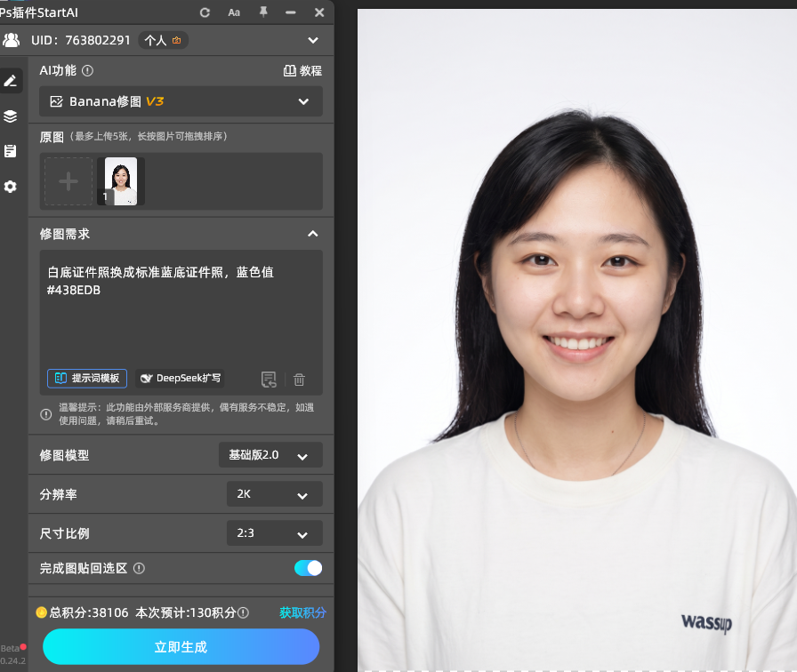Open the Banana修图 V3 function dropdown
This screenshot has width=797, height=672.
181,101
